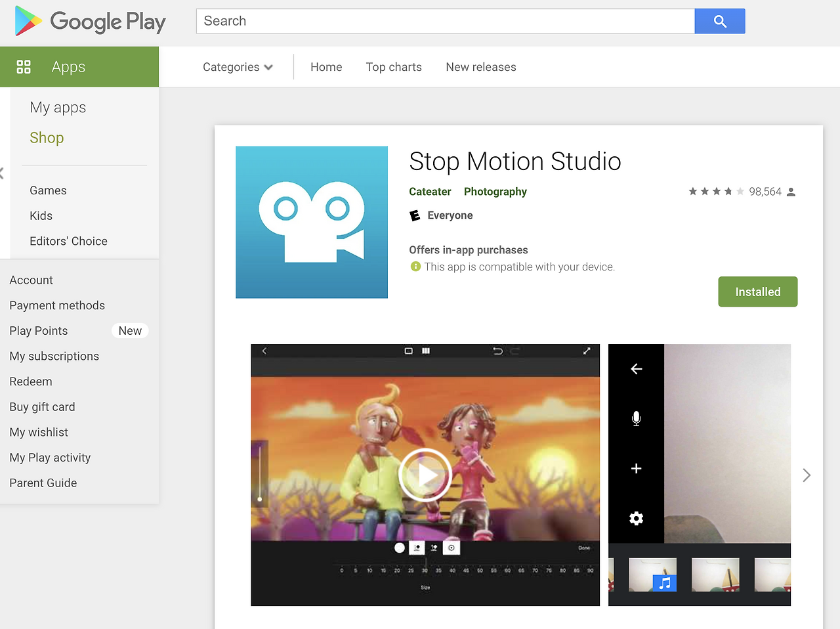This screenshot has width=840, height=629.
Task: Click the star rating display
Action: (x=716, y=192)
